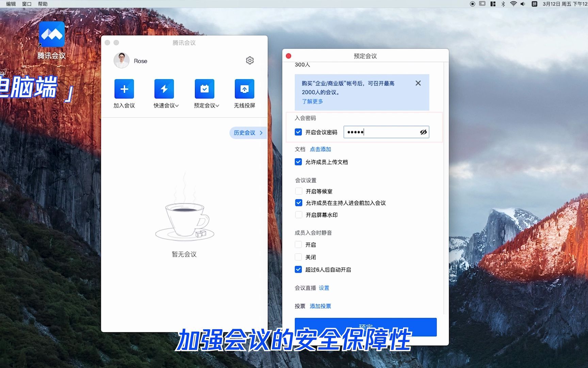Click the date and time in menu bar
Image resolution: width=588 pixels, height=368 pixels.
565,4
